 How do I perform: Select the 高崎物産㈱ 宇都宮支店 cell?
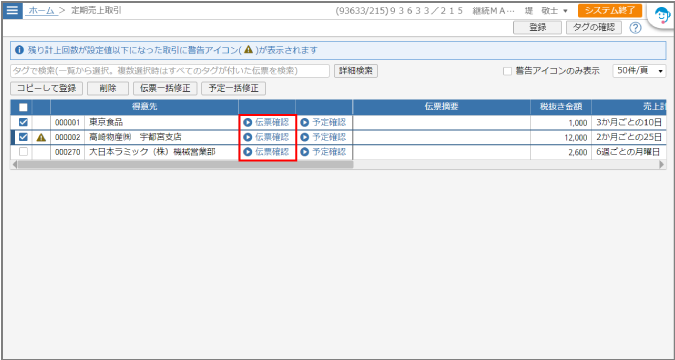[161, 137]
